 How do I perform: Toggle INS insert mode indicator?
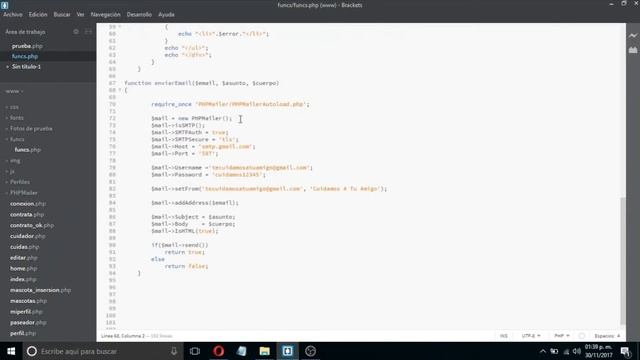click(x=504, y=336)
